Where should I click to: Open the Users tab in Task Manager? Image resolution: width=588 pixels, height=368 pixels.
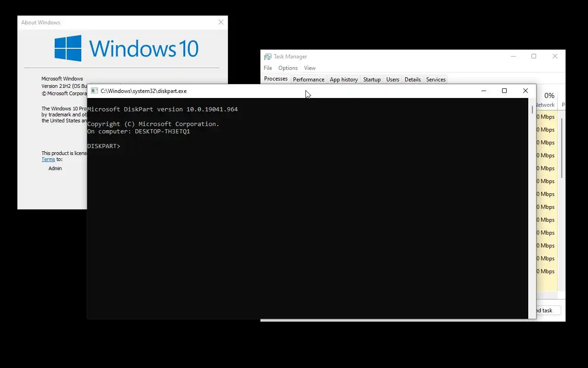tap(393, 80)
